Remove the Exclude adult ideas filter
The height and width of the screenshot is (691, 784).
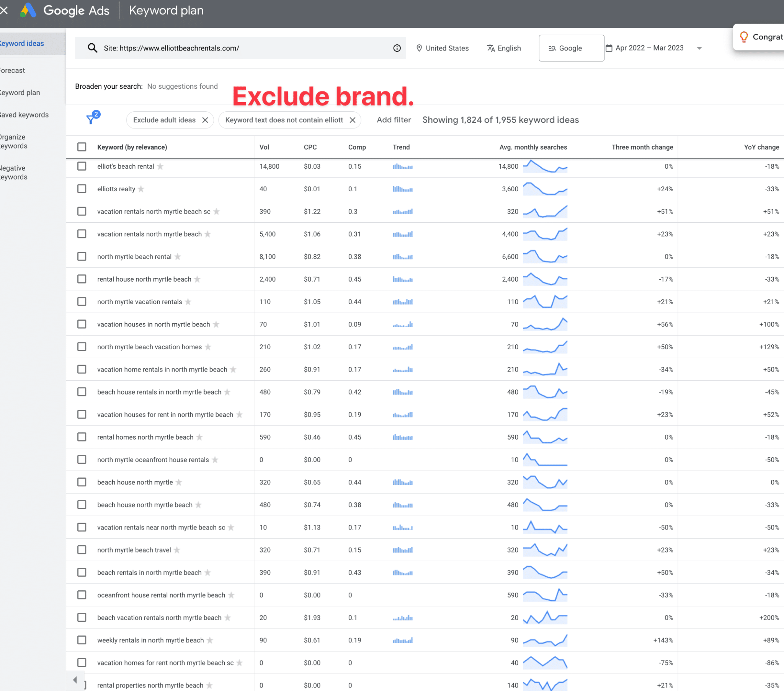point(205,120)
